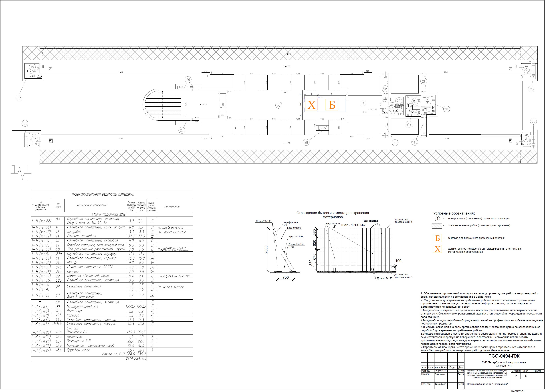547x392 pixels.
Task: Select the Б symbol in the legend
Action: [437, 238]
